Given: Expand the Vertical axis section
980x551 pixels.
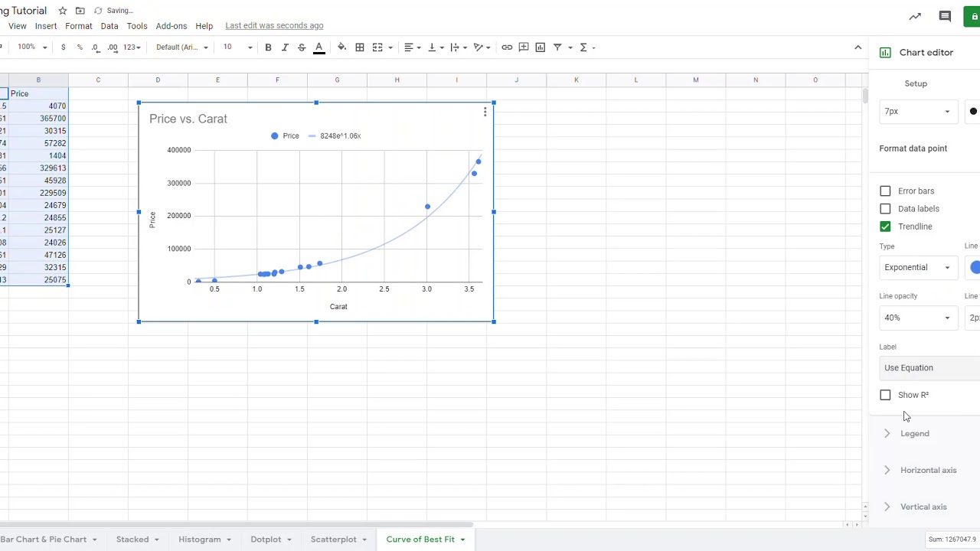Looking at the screenshot, I should click(923, 507).
